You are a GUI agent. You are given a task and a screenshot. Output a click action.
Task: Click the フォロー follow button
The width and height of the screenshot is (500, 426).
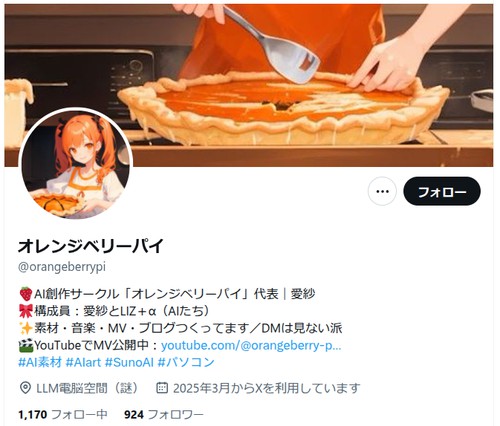coord(442,191)
